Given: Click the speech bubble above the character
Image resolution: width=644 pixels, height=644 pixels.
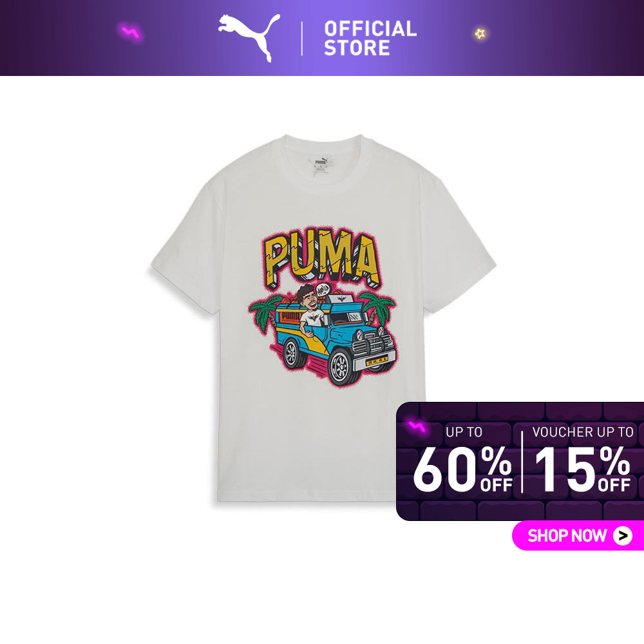Looking at the screenshot, I should click(323, 291).
